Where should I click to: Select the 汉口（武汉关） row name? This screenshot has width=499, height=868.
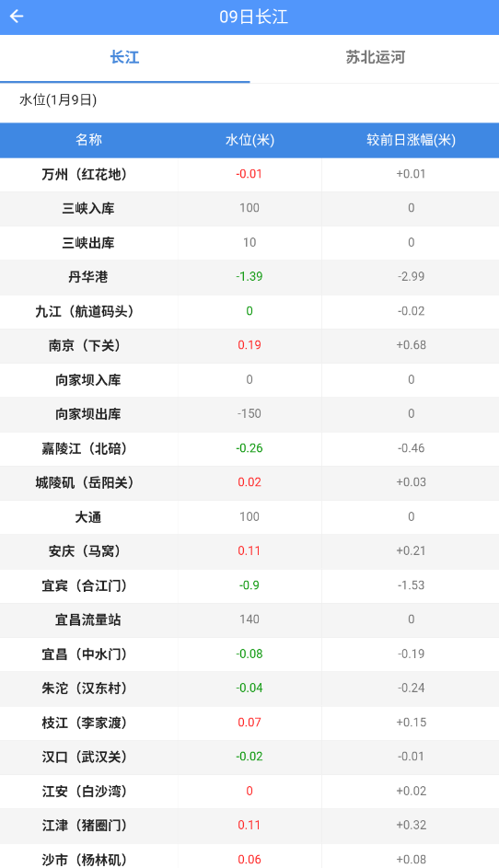click(x=85, y=757)
